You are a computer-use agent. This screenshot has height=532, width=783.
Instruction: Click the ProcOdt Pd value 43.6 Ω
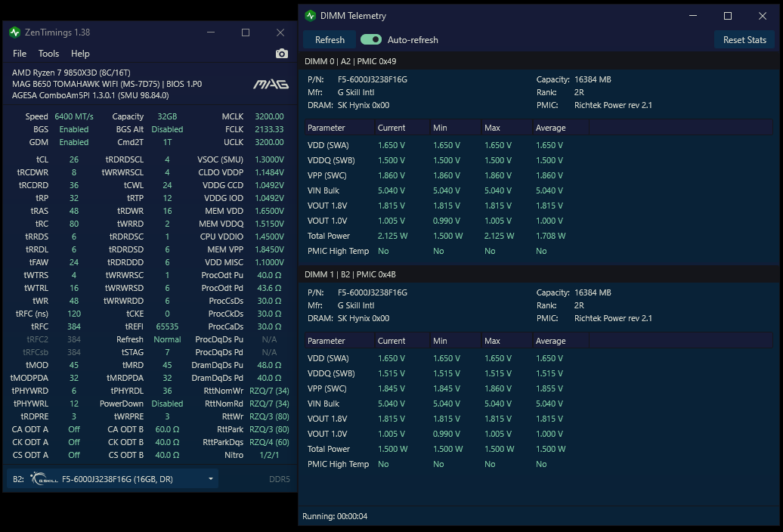point(269,288)
